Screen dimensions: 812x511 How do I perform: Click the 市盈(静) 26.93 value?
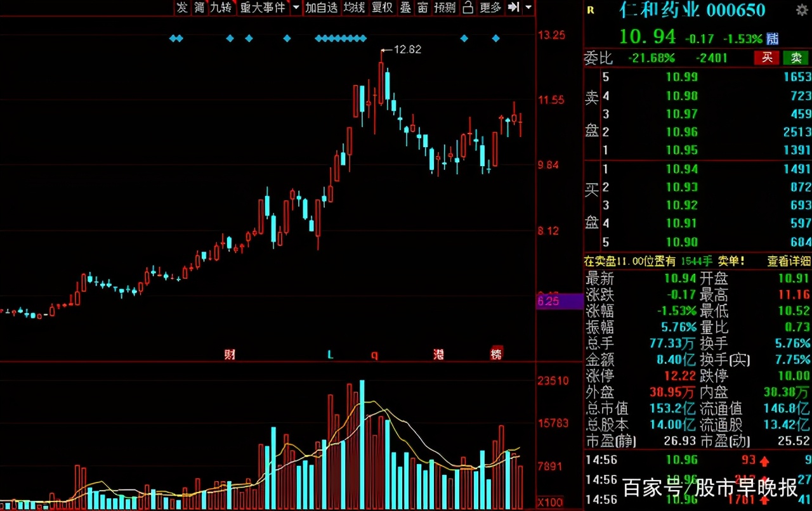tap(681, 441)
